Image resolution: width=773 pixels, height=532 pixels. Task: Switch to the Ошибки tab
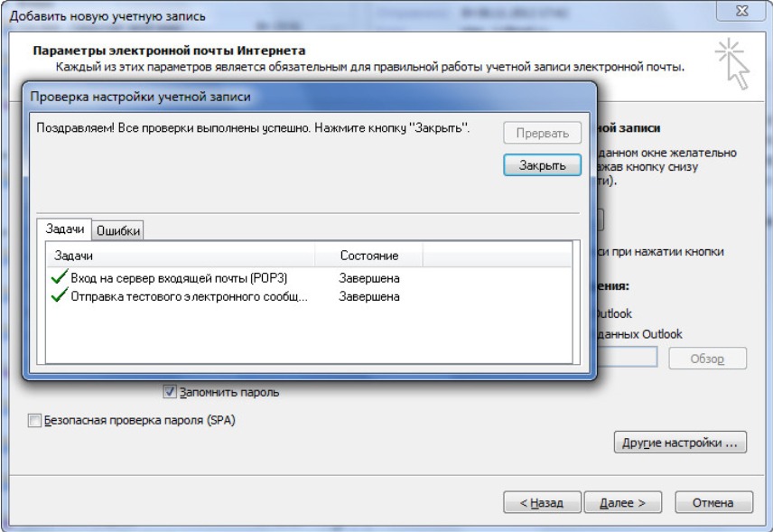[x=117, y=230]
